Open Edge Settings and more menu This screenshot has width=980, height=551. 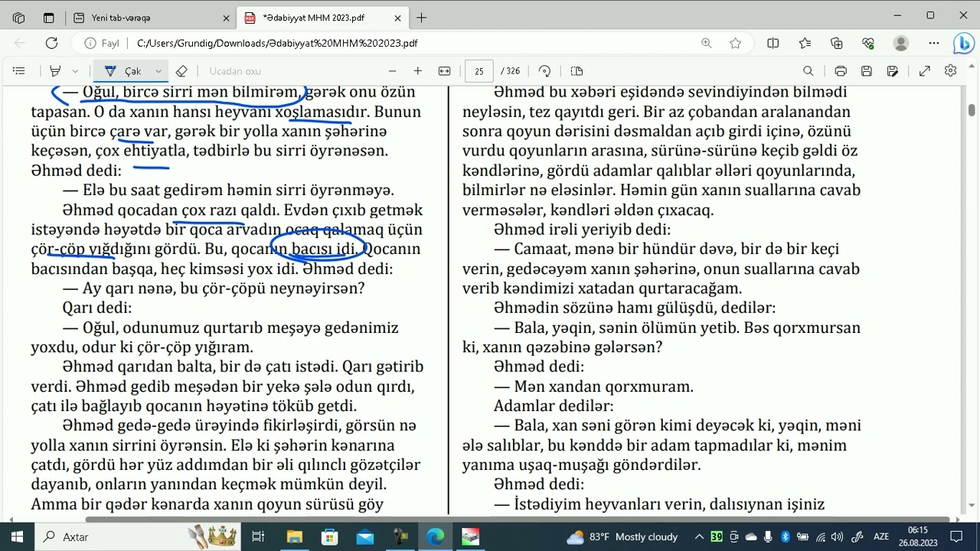[934, 44]
